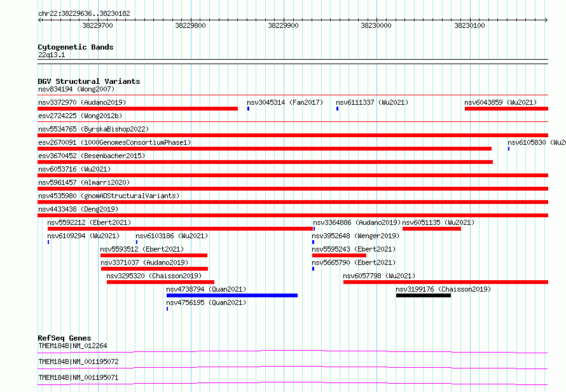This screenshot has width=566, height=392.
Task: Click the blue nsv6111337 variant marker
Action: [338, 109]
